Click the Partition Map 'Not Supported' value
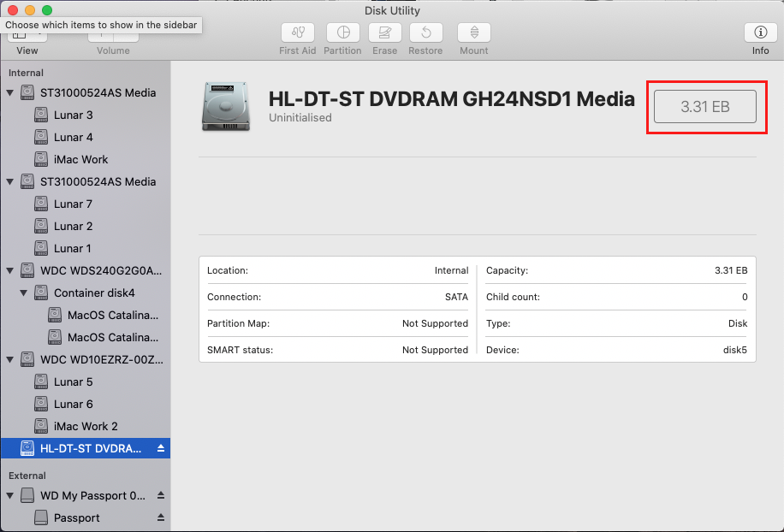This screenshot has width=784, height=532. point(435,323)
